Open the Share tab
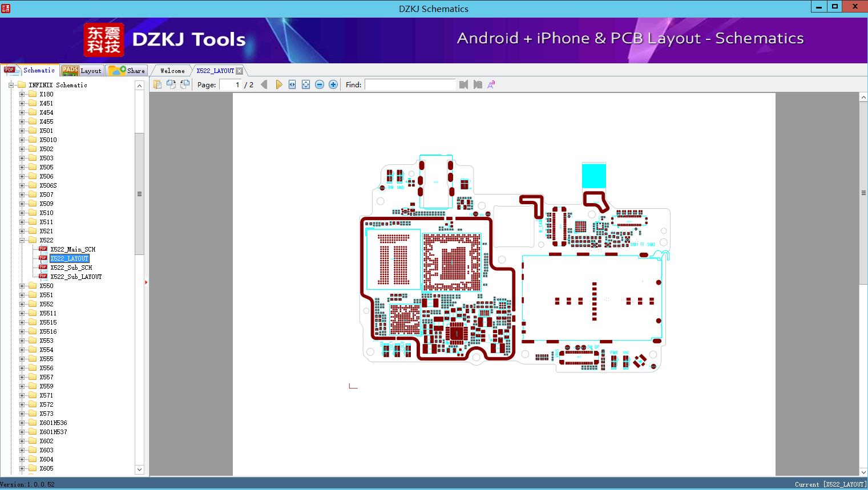Screen dimensions: 868x490 click(x=127, y=71)
